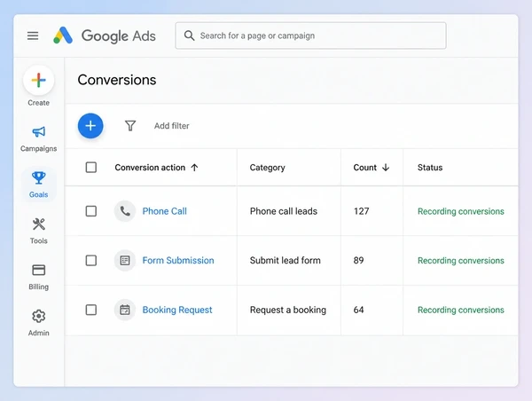Click the search magnifier icon
The image size is (532, 401).
tap(189, 35)
